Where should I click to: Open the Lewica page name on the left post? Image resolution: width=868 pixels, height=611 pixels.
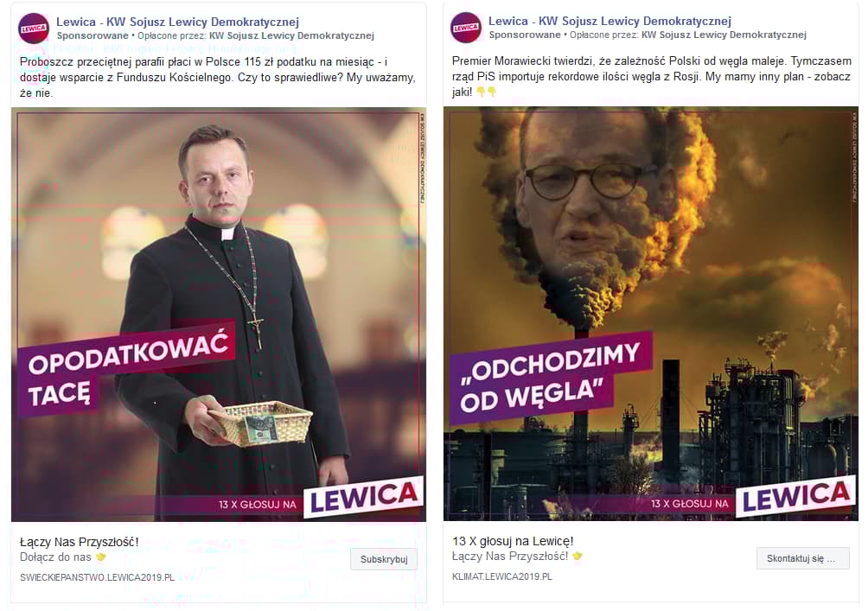coord(178,22)
